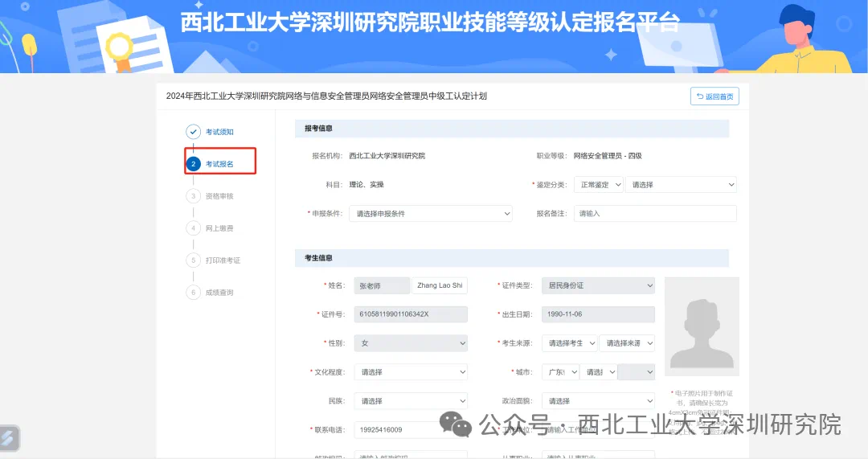The width and height of the screenshot is (868, 459).
Task: Focus the 报名备注 input field
Action: (655, 214)
